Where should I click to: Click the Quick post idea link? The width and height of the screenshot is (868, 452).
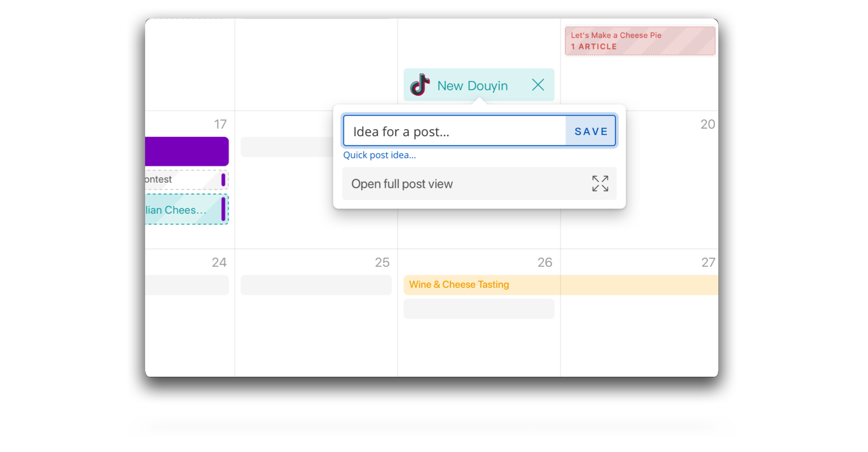pos(380,155)
